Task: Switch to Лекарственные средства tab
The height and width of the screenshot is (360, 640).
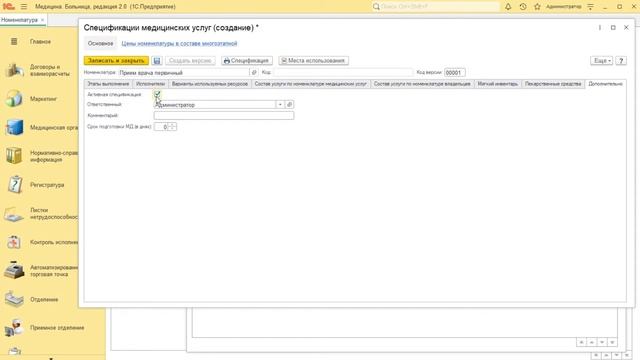Action: tap(553, 84)
